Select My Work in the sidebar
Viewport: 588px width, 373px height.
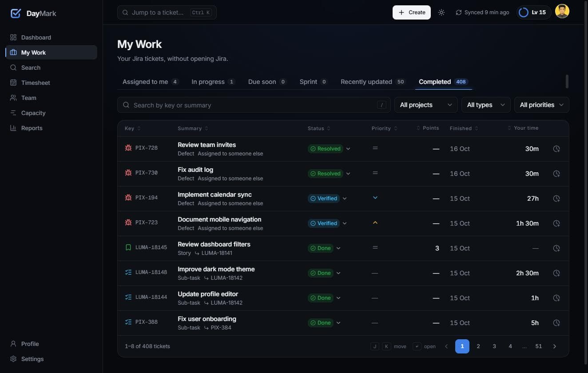click(x=51, y=52)
